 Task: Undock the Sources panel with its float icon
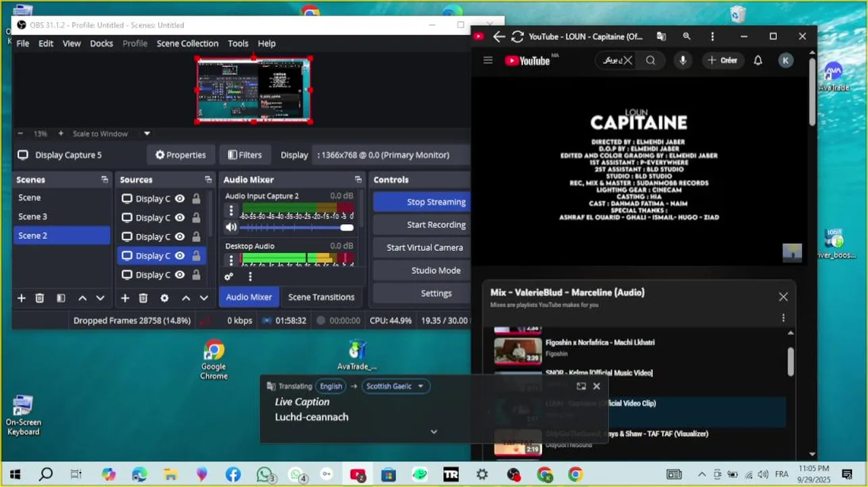coord(208,179)
